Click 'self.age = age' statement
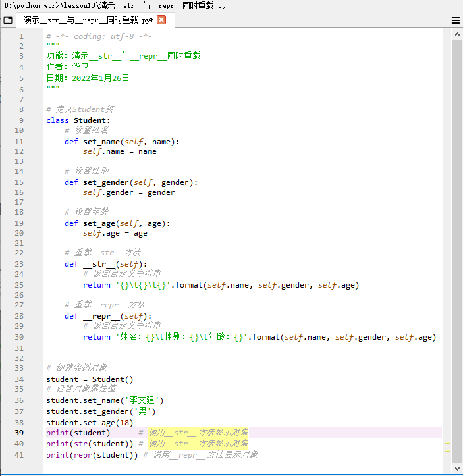 (115, 234)
